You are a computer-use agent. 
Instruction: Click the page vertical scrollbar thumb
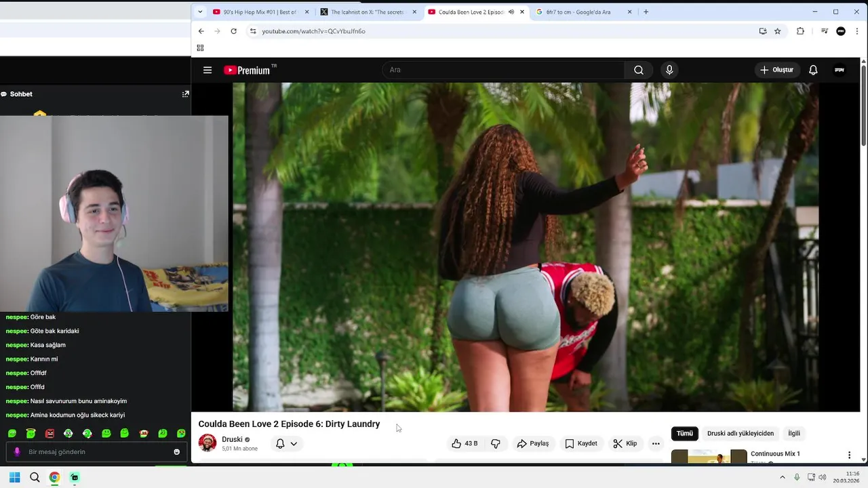click(x=863, y=105)
